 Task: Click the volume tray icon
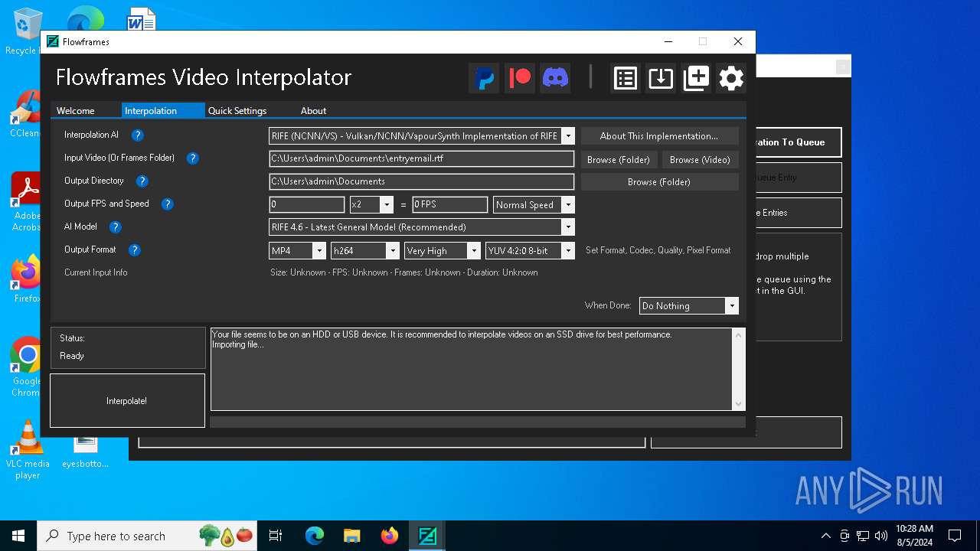click(881, 536)
